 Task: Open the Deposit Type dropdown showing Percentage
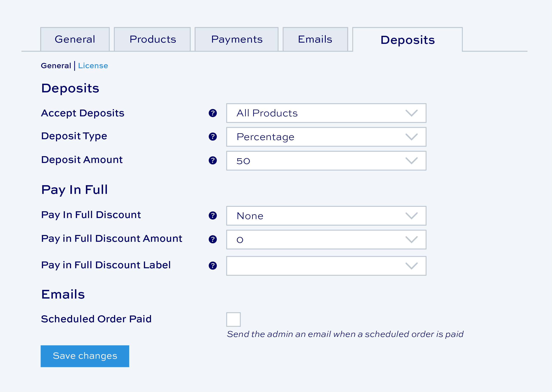(326, 137)
